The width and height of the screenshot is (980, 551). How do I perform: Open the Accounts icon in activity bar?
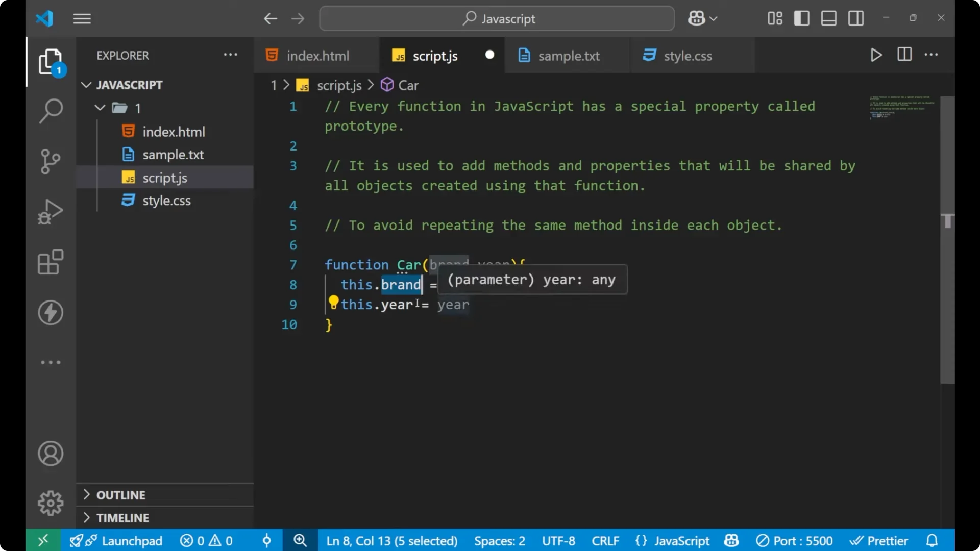51,454
